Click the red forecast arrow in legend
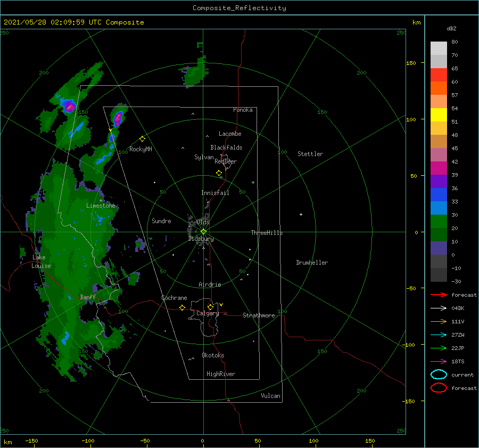This screenshot has width=479, height=448. [439, 295]
